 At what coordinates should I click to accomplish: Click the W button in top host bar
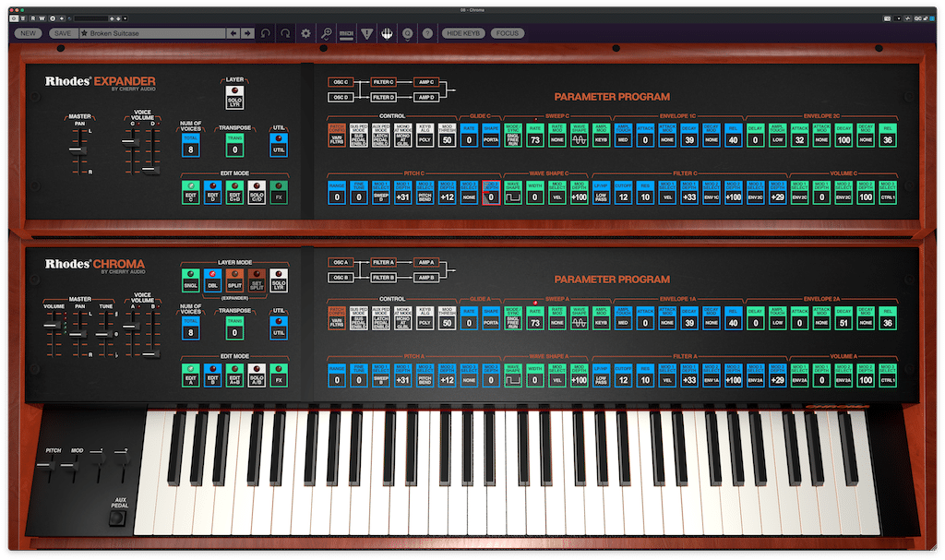pos(42,18)
